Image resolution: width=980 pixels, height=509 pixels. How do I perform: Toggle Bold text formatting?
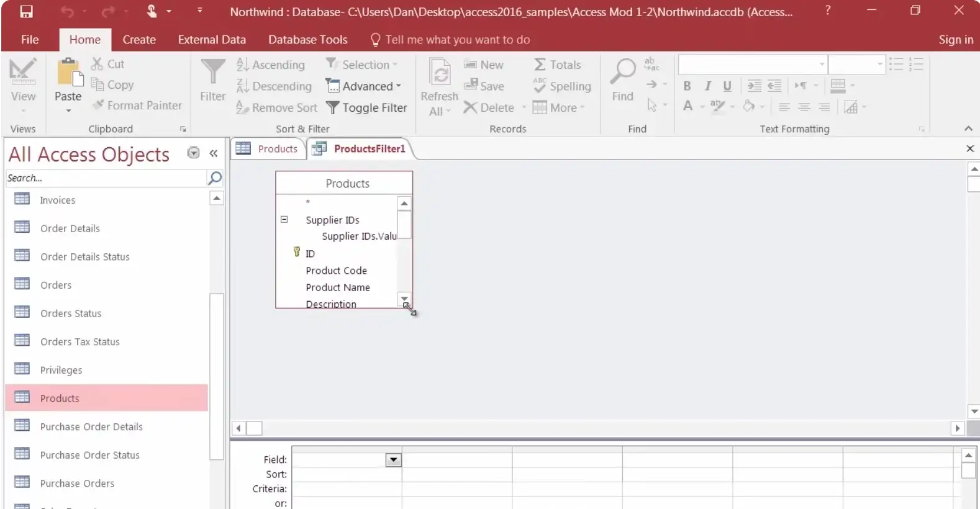[x=687, y=86]
